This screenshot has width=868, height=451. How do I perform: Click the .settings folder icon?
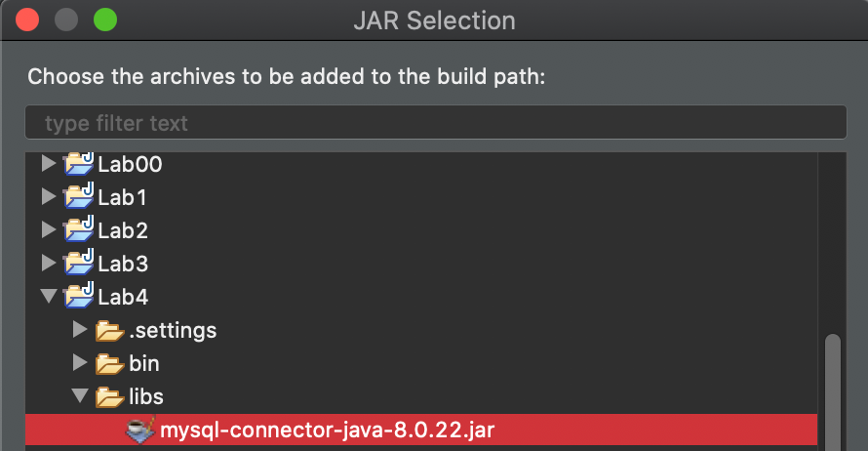pyautogui.click(x=109, y=331)
